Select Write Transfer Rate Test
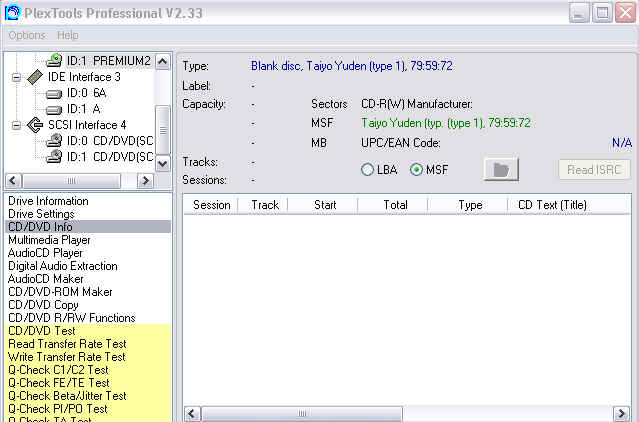This screenshot has width=639, height=422. click(88, 357)
